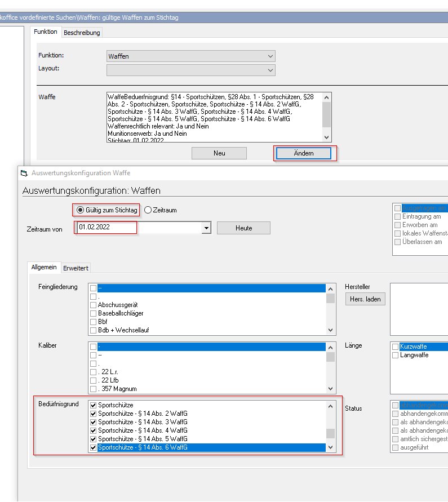This screenshot has height=502, width=448.
Task: Check the 'Erworben am' date option
Action: pos(397,225)
